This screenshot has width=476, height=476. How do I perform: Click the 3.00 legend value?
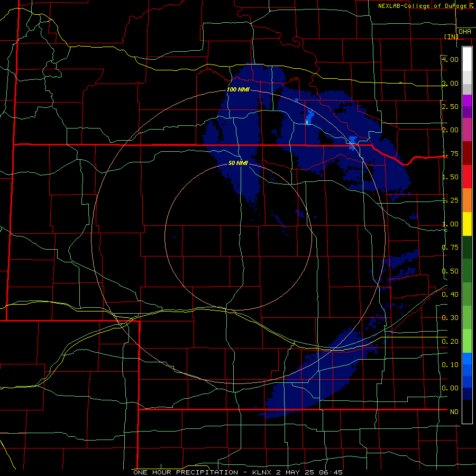[x=450, y=83]
